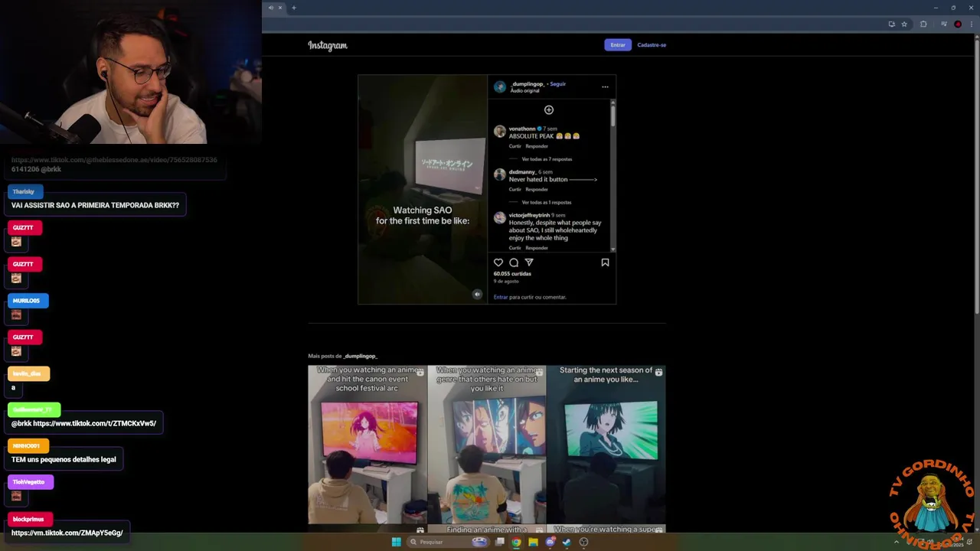Expand 'Ver todas as 1 respostas'

point(547,202)
